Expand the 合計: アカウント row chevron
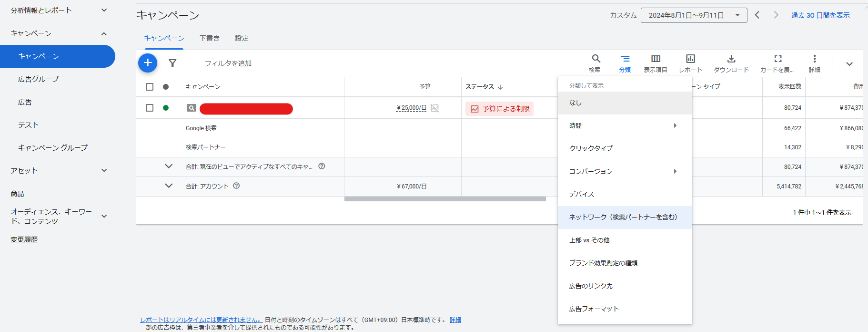The image size is (868, 332). [169, 186]
